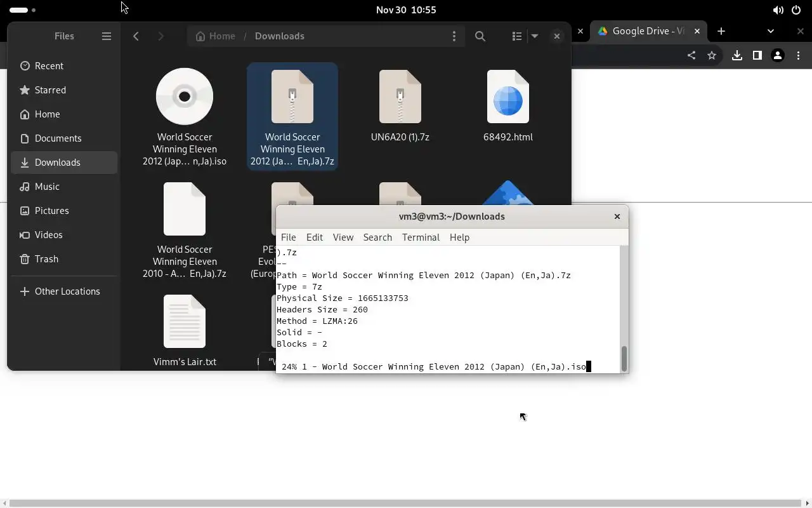Open browser three-dot menu
Screen dimensions: 812x508
pos(799,55)
